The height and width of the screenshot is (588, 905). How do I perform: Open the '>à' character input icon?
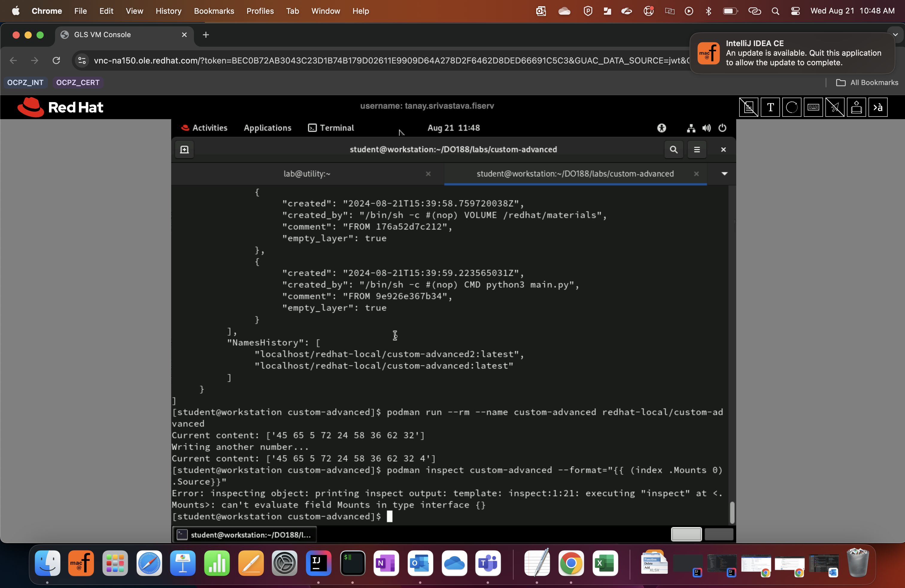878,108
